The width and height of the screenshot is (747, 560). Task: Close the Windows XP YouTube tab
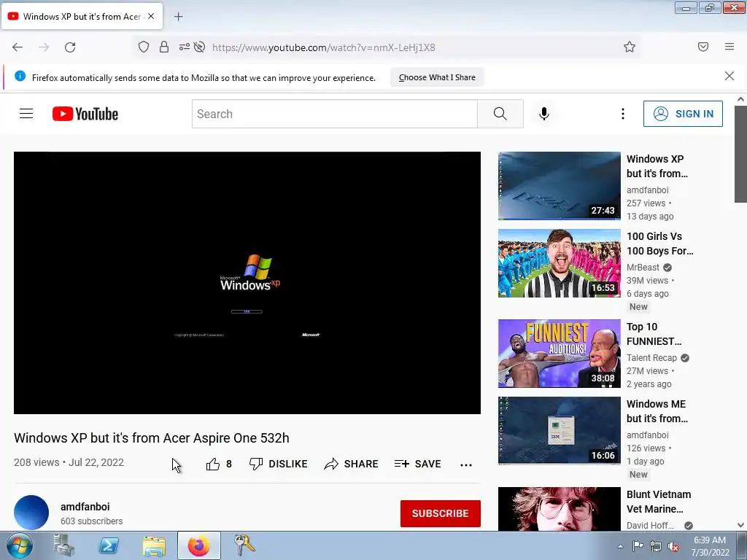click(x=151, y=16)
